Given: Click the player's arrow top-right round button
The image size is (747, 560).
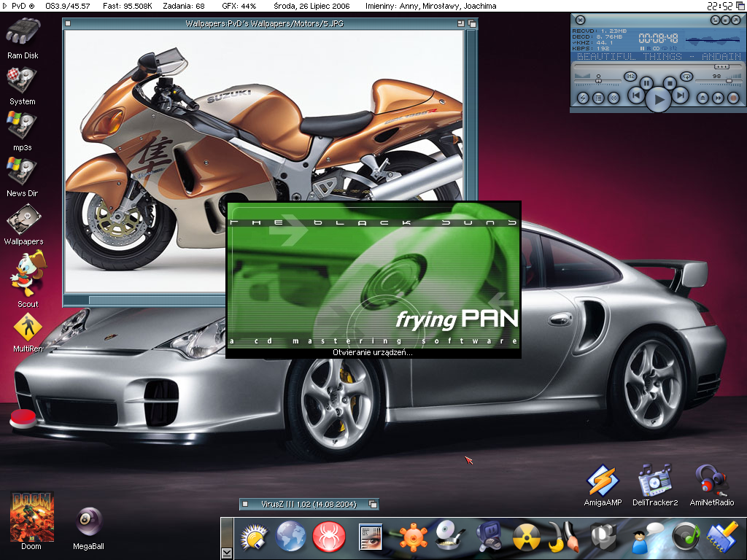Looking at the screenshot, I should (735, 20).
